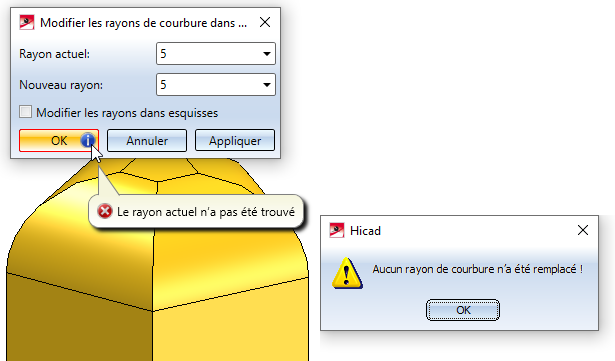Click the red error icon in the tooltip
The width and height of the screenshot is (615, 361).
click(x=105, y=211)
